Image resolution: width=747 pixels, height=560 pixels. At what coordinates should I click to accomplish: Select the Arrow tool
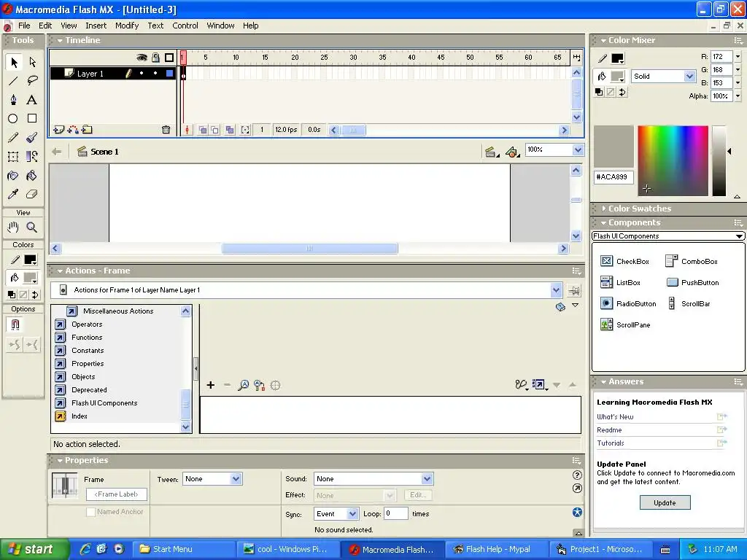click(14, 62)
